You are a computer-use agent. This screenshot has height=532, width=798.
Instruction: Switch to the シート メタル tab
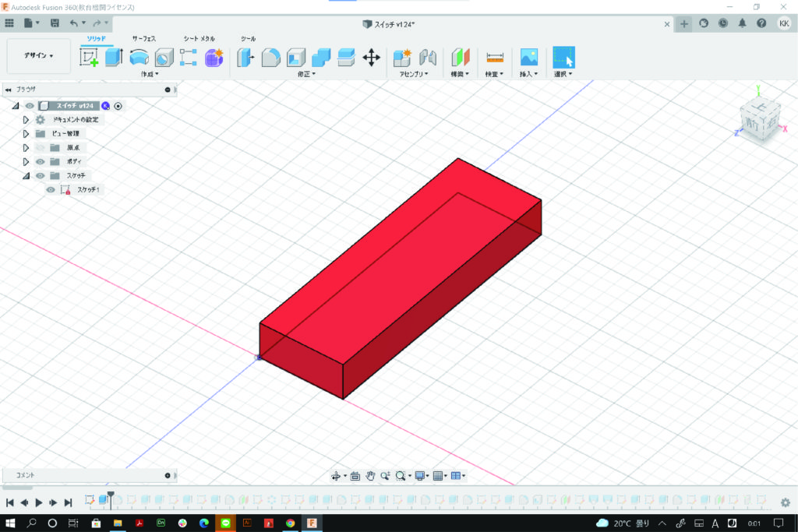click(x=199, y=38)
